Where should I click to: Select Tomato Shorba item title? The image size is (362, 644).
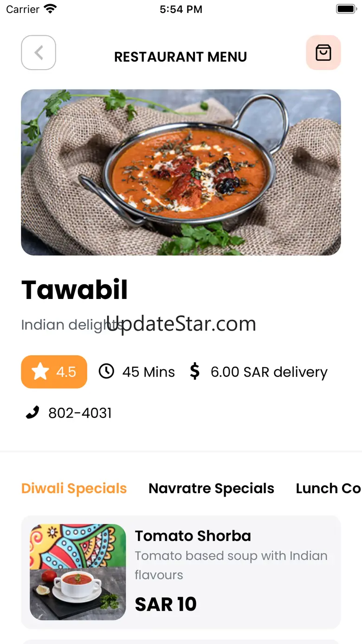click(x=193, y=536)
